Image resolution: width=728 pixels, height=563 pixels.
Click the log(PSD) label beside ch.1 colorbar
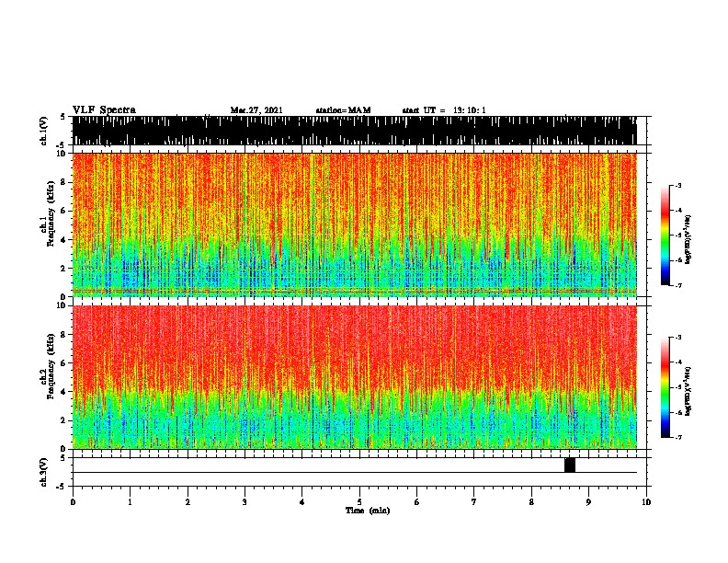tap(688, 239)
